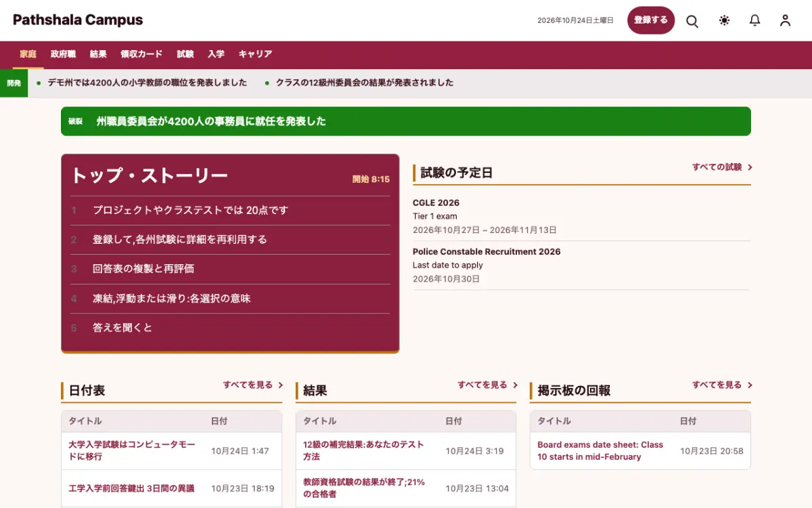The height and width of the screenshot is (508, 812).
Task: Click the CGLE date range 2026年10月27日 – 2026年11月13日
Action: pos(484,230)
